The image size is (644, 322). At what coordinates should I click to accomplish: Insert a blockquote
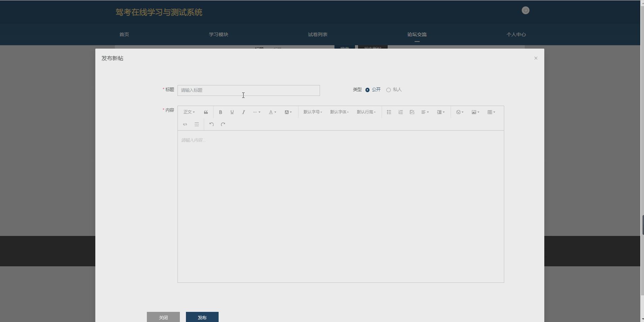[205, 112]
